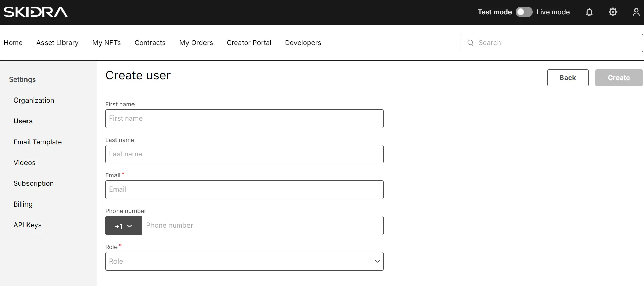Click the Back button

point(568,78)
